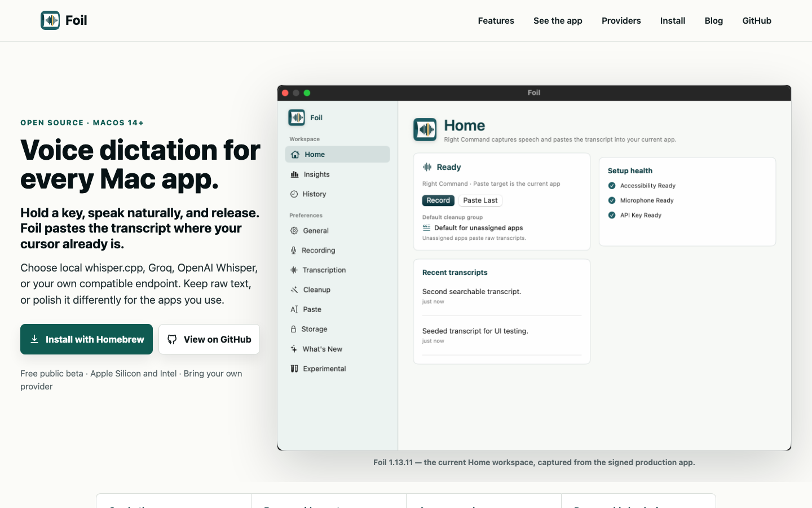Image resolution: width=812 pixels, height=508 pixels.
Task: Click the Recording microphone icon
Action: tap(293, 251)
